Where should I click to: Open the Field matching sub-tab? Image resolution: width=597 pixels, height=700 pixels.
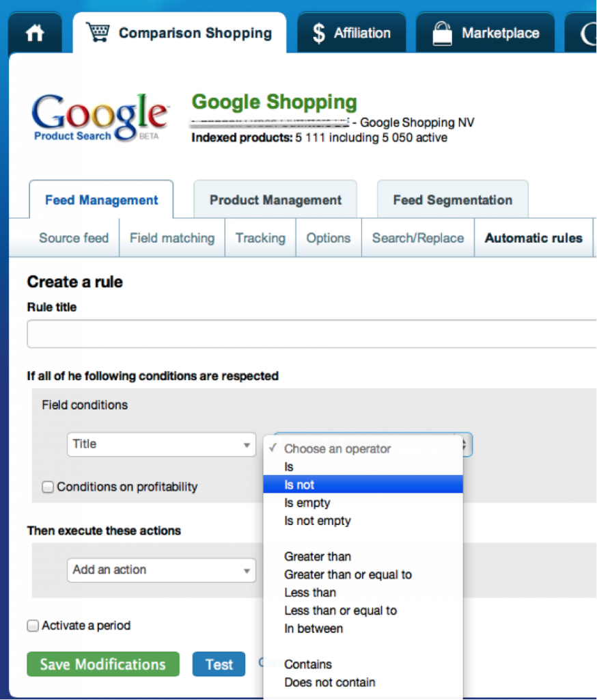pyautogui.click(x=172, y=238)
